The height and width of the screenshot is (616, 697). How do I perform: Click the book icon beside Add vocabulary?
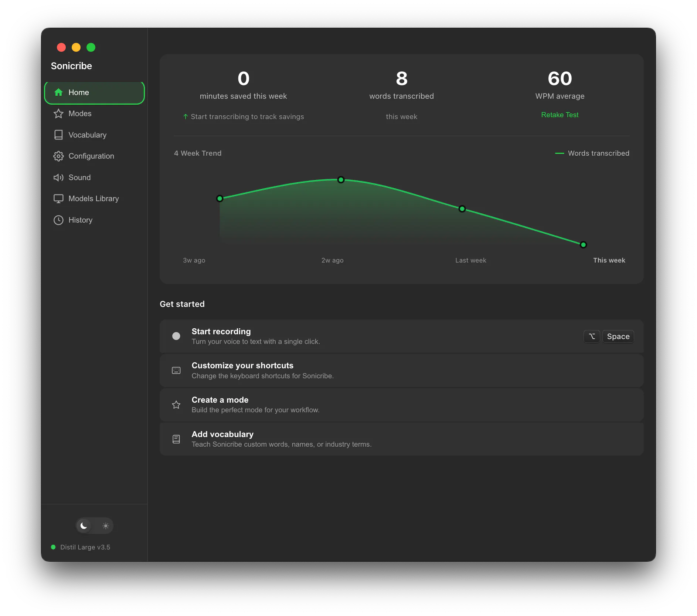176,439
